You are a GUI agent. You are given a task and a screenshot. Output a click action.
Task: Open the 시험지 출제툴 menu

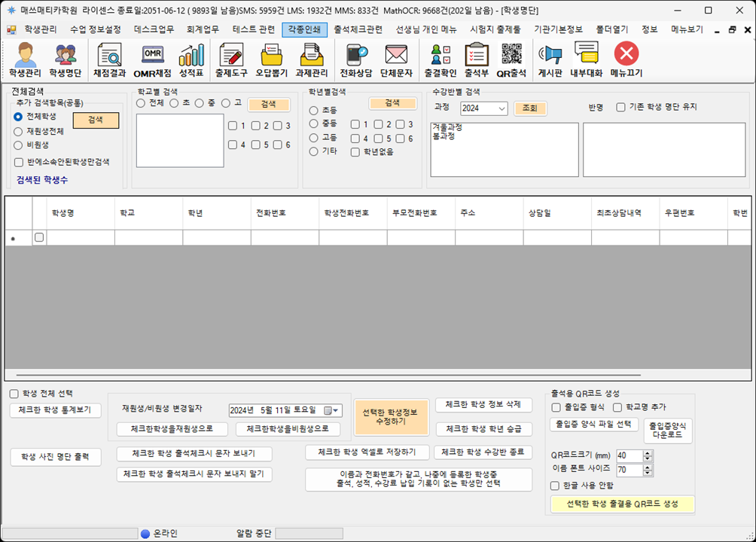pos(495,29)
